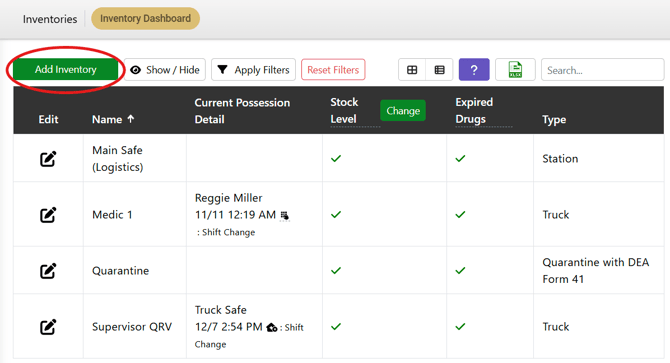Click the Main Safe (Logistics) name
The height and width of the screenshot is (363, 670).
pyautogui.click(x=118, y=158)
